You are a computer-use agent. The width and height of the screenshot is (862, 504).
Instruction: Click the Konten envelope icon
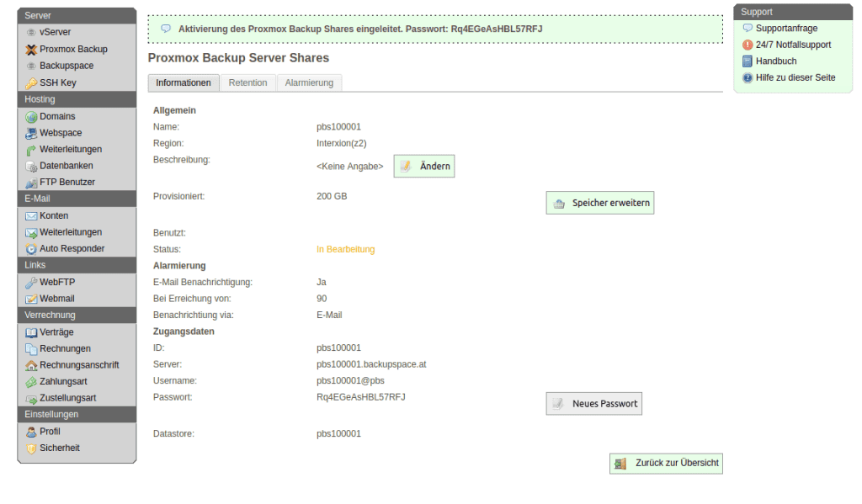[31, 216]
